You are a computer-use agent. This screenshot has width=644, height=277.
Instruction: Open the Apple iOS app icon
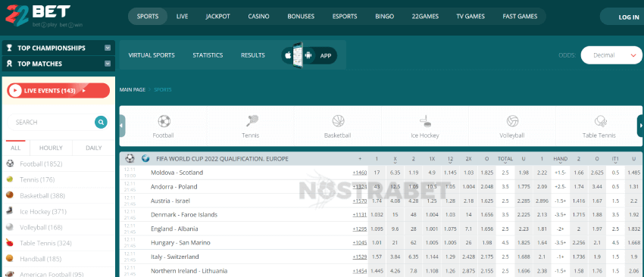point(288,55)
